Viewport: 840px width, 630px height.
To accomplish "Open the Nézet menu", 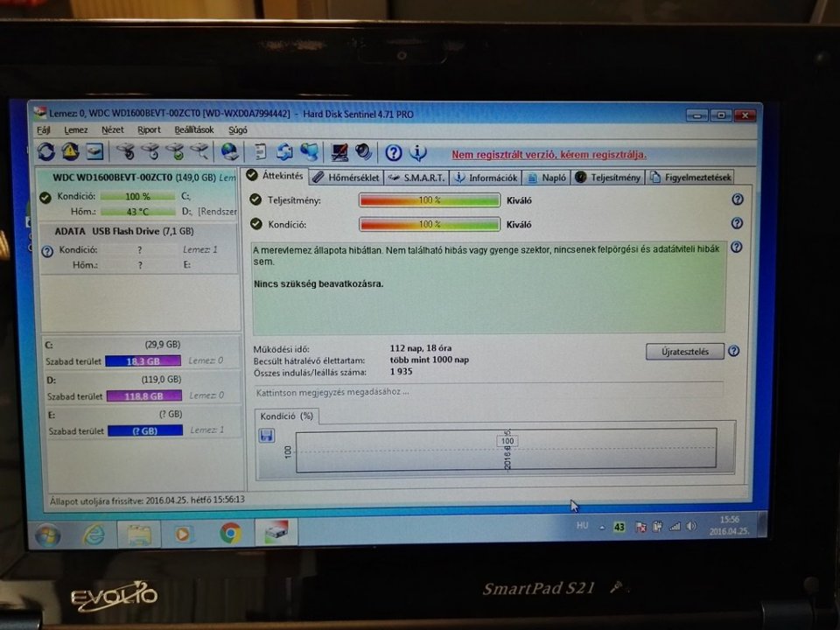I will [113, 130].
